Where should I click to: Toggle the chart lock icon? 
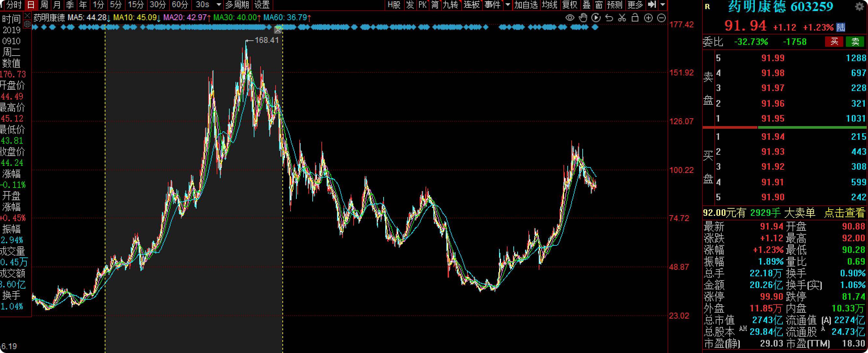635,18
